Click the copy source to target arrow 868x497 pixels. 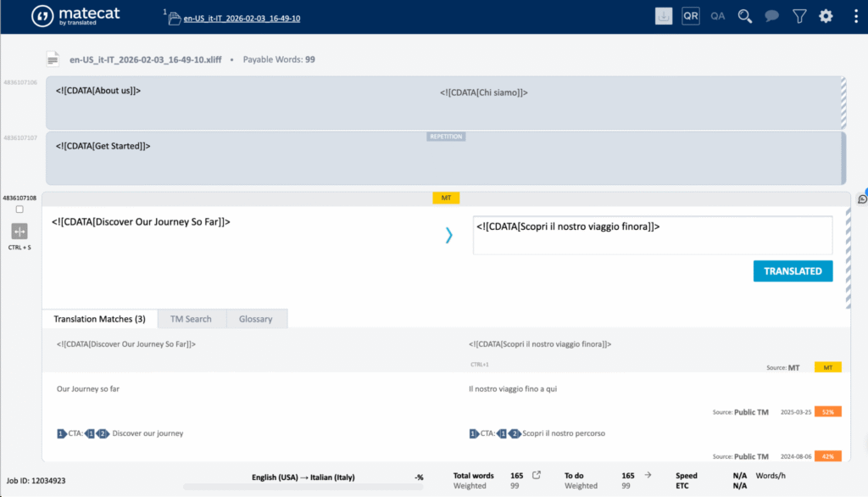click(x=449, y=236)
